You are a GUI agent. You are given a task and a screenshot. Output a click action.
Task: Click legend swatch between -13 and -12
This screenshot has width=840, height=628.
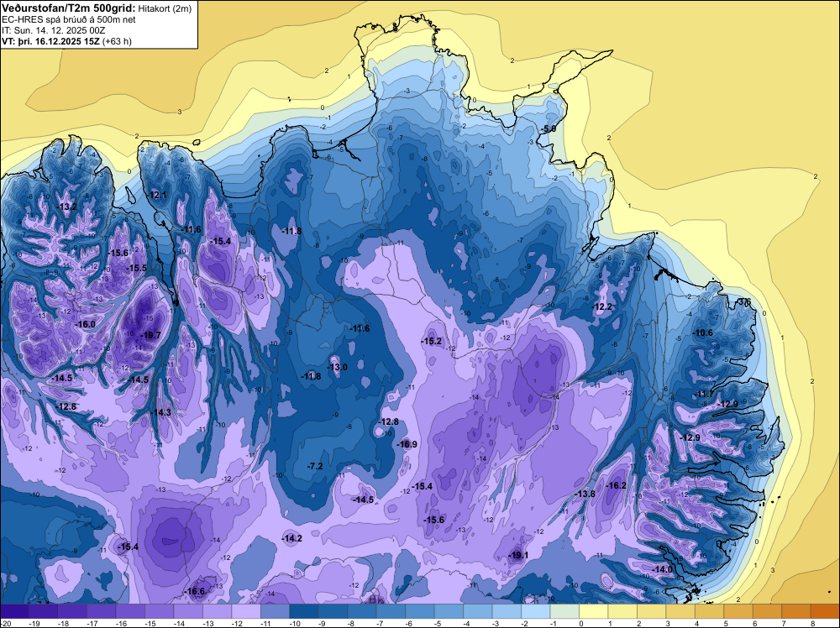point(217,611)
